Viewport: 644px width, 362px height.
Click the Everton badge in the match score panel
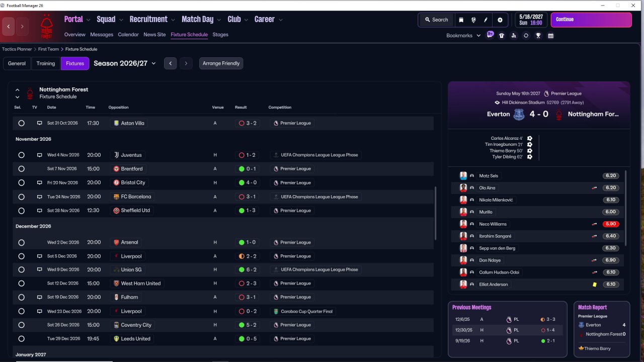[519, 115]
